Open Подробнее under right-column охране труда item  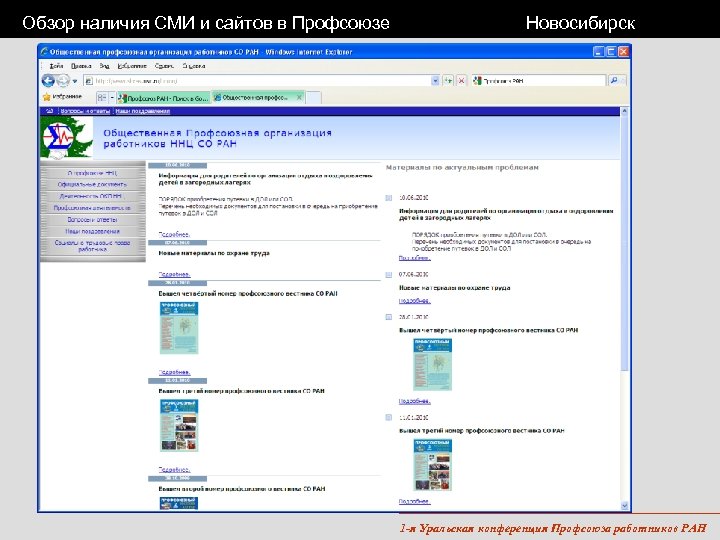coord(414,301)
